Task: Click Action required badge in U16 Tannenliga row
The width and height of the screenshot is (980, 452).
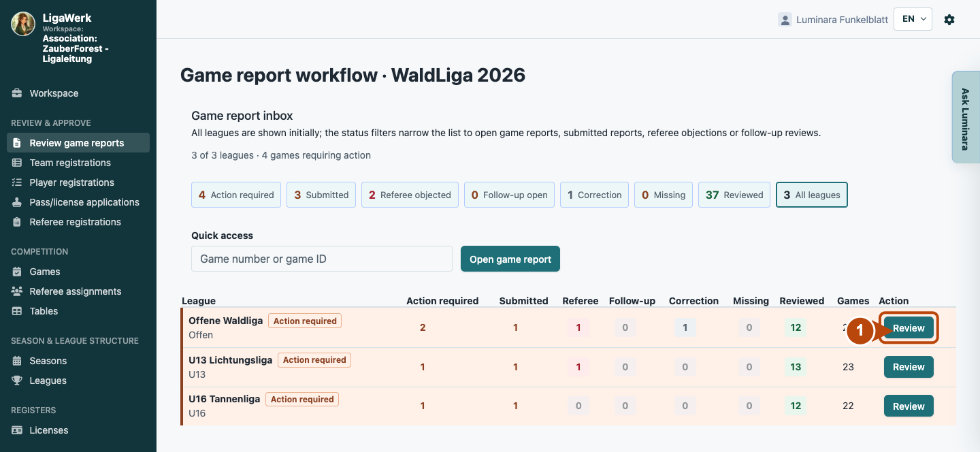Action: pyautogui.click(x=302, y=399)
